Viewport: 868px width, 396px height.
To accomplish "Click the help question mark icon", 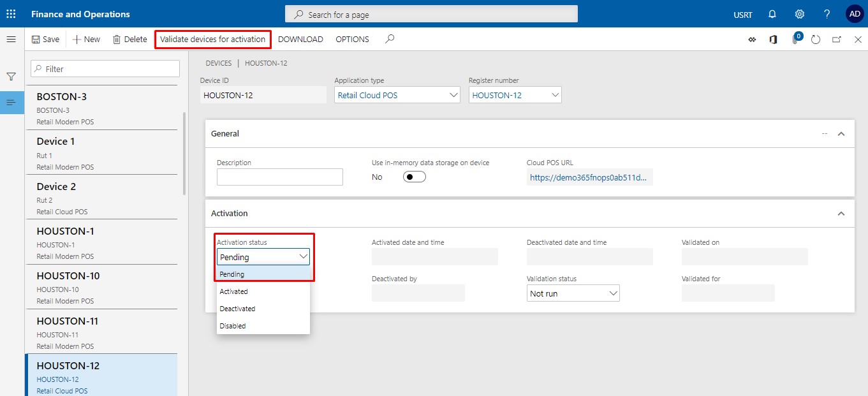I will 827,14.
